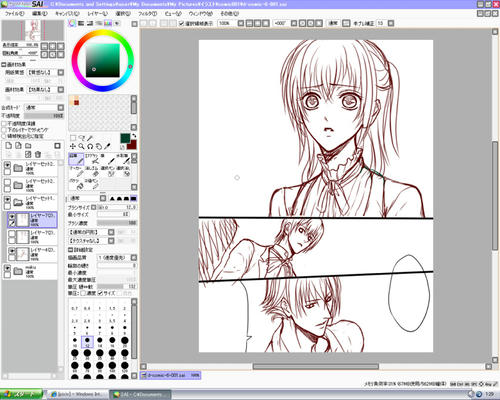
Task: Open the color mixer panel icon
Action: click(x=99, y=23)
